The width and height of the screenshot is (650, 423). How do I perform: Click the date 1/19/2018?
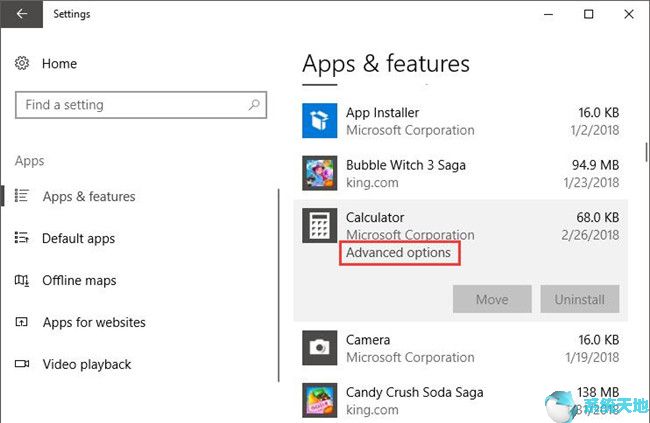[x=592, y=357]
